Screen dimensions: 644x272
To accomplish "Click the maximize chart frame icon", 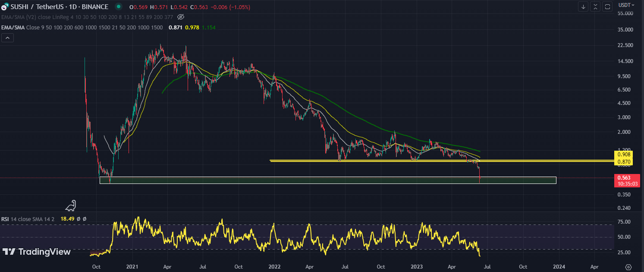I will tap(607, 6).
